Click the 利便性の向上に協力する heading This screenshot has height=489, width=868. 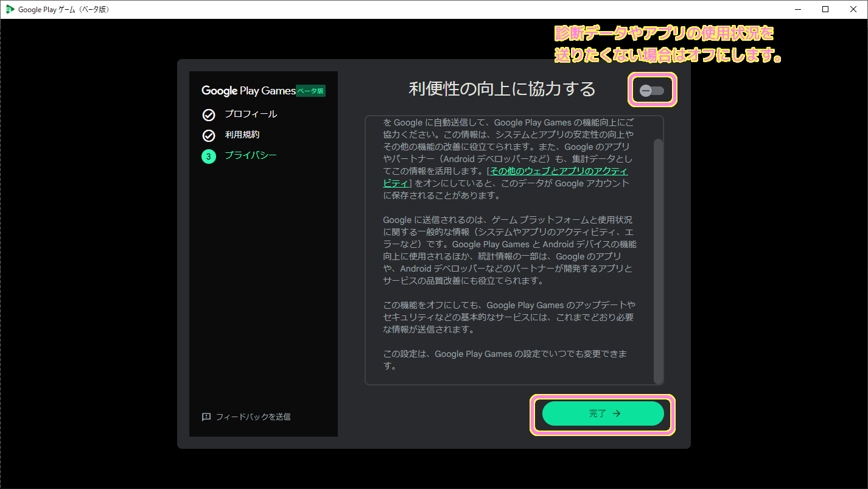pos(502,89)
